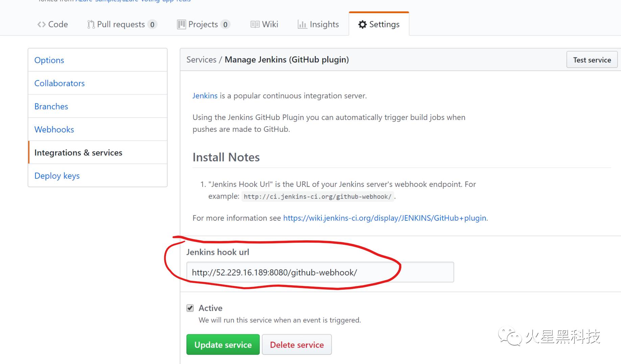Screen dimensions: 621x364
Task: Click the Delete service button
Action: (297, 344)
